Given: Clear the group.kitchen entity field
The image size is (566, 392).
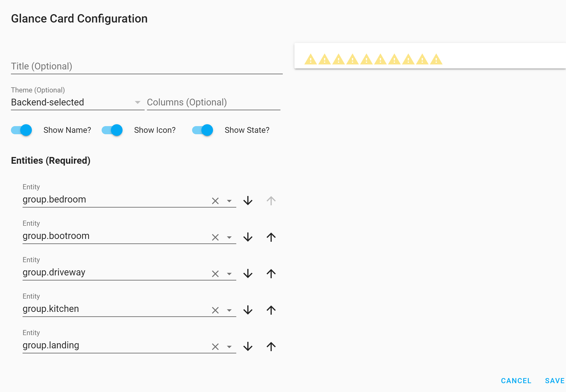Looking at the screenshot, I should [x=215, y=310].
